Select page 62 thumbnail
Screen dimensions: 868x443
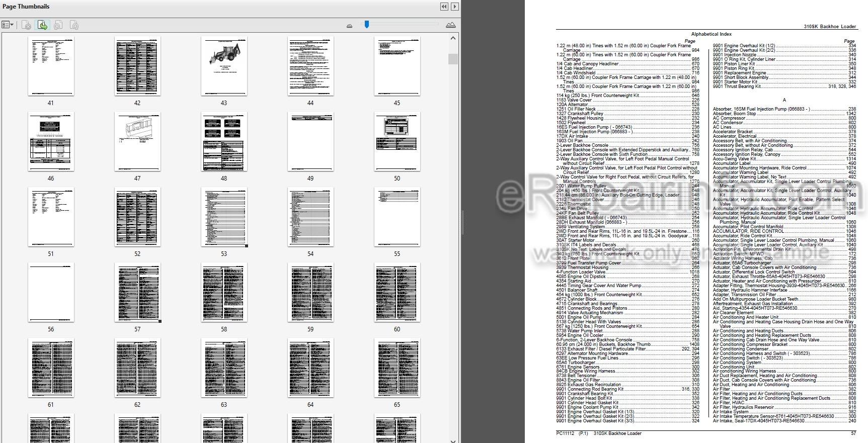pos(137,368)
